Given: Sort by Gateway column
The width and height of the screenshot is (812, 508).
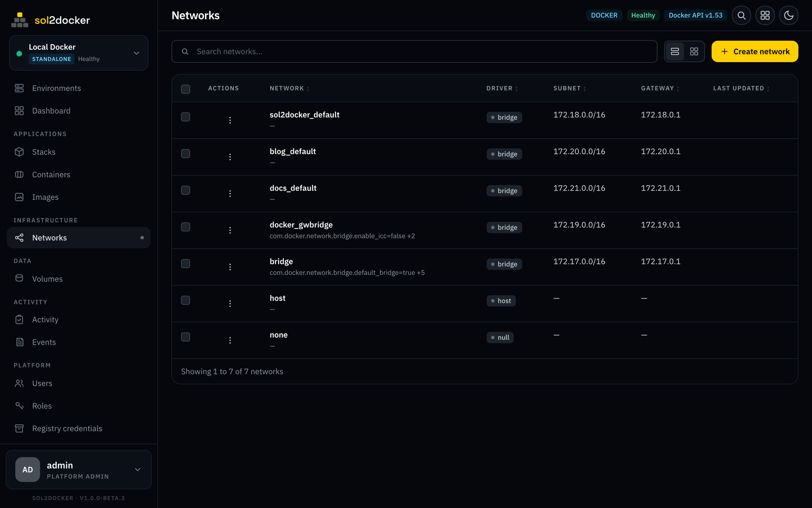Looking at the screenshot, I should (x=660, y=88).
